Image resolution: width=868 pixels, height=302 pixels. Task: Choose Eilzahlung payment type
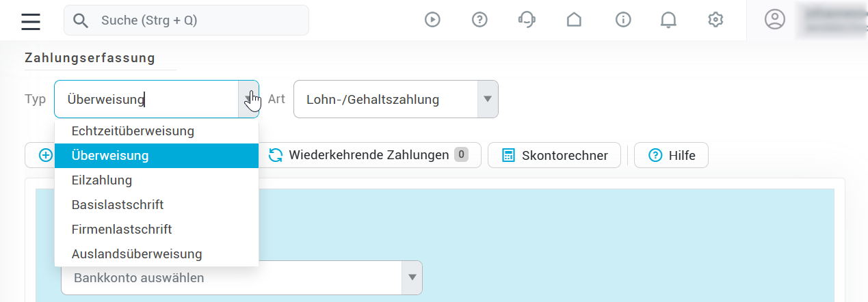pos(102,180)
